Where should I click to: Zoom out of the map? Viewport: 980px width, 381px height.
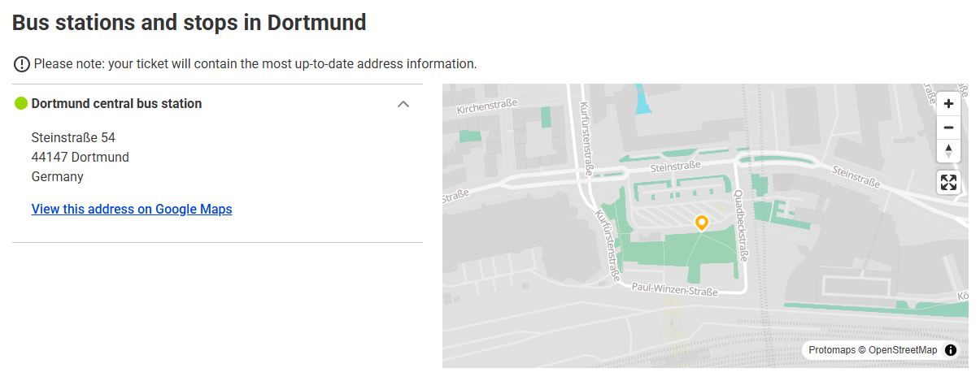point(948,128)
